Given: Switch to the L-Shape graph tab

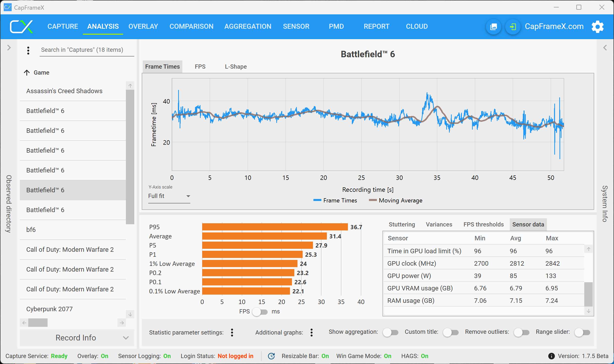Looking at the screenshot, I should tap(236, 67).
